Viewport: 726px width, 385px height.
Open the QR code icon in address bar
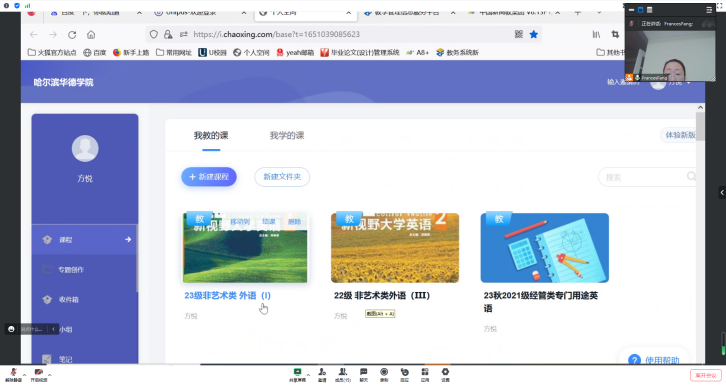pos(519,34)
